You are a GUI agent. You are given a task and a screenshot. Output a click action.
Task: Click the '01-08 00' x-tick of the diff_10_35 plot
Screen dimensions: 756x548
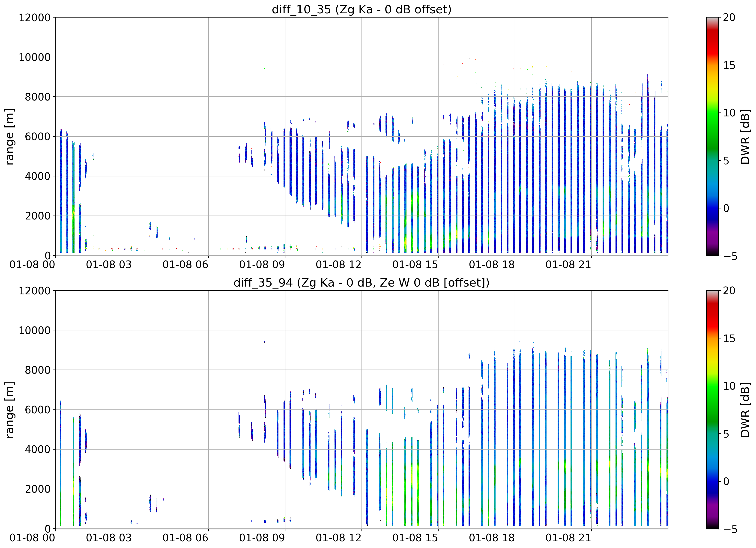pos(32,265)
